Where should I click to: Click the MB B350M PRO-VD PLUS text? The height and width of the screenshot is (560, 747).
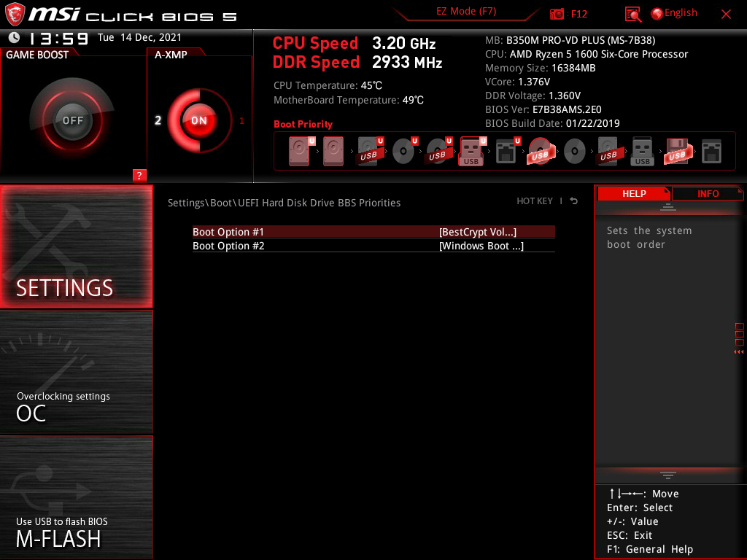(x=570, y=41)
